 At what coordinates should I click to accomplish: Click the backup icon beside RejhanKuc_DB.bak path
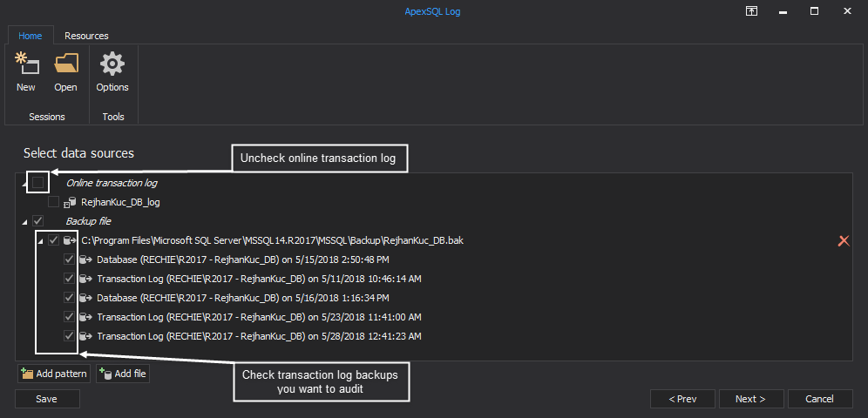tap(70, 240)
